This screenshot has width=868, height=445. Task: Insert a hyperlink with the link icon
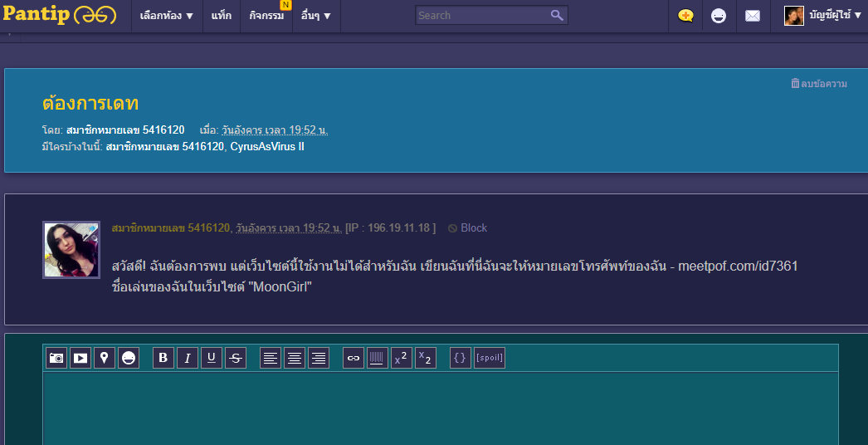pyautogui.click(x=354, y=358)
